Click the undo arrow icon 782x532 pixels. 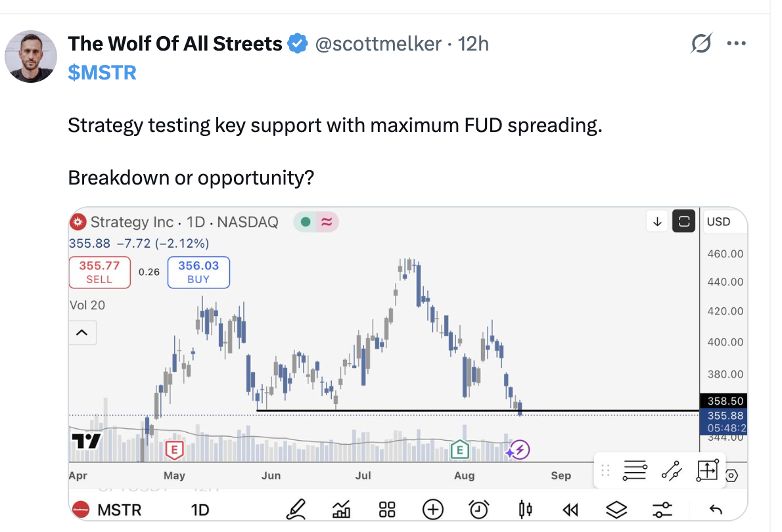click(x=716, y=510)
